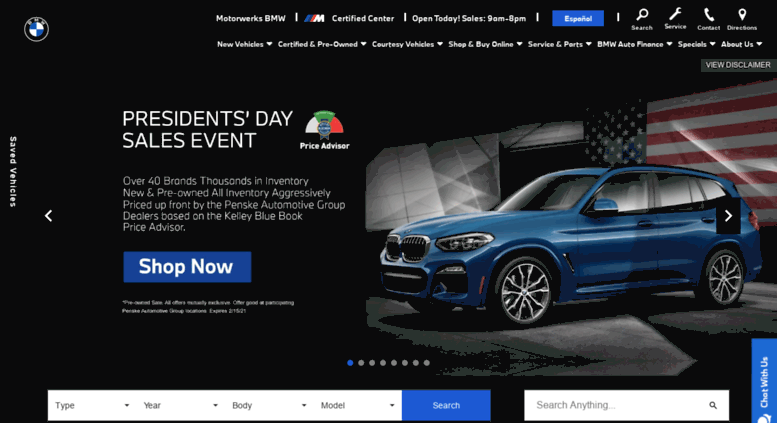Image resolution: width=777 pixels, height=423 pixels.
Task: Open the New Vehicles menu
Action: coord(244,44)
